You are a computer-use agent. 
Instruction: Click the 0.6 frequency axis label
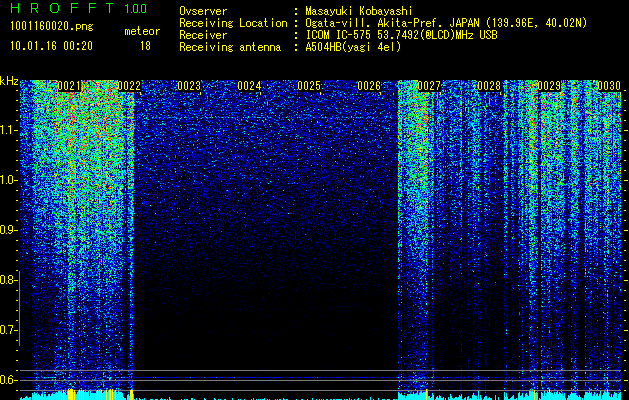pos(8,380)
